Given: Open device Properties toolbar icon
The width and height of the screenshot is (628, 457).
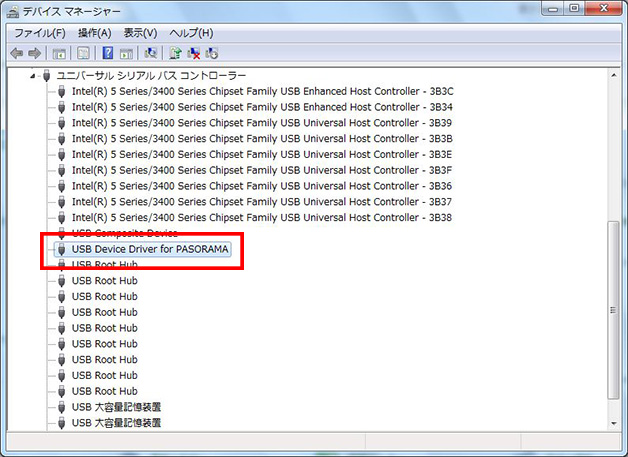Looking at the screenshot, I should tap(83, 53).
